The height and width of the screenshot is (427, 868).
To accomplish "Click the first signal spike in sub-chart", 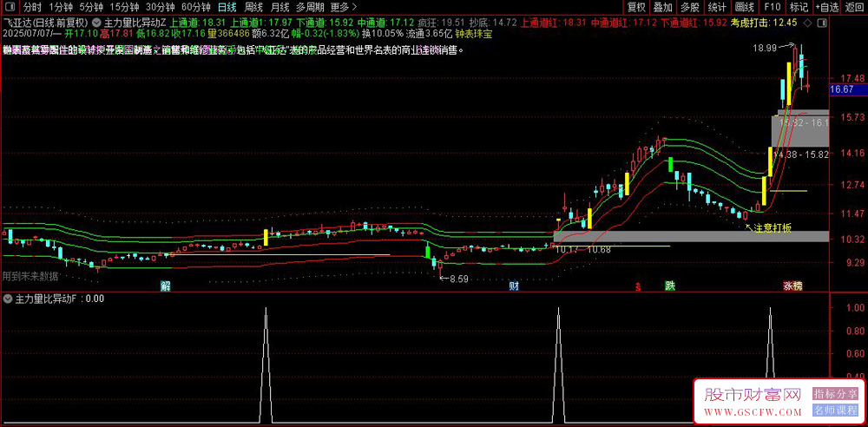I will [x=266, y=365].
